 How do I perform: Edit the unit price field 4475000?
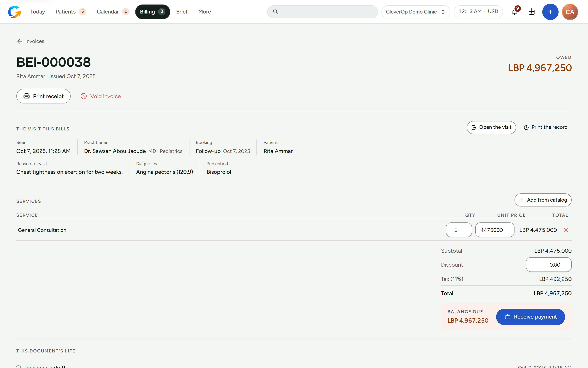[x=495, y=230]
